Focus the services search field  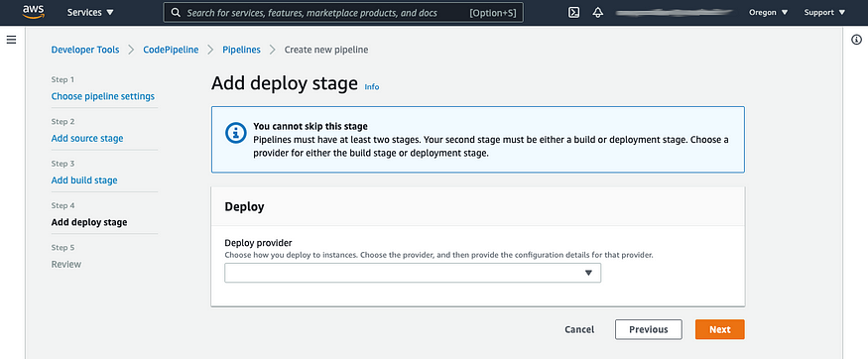[343, 12]
